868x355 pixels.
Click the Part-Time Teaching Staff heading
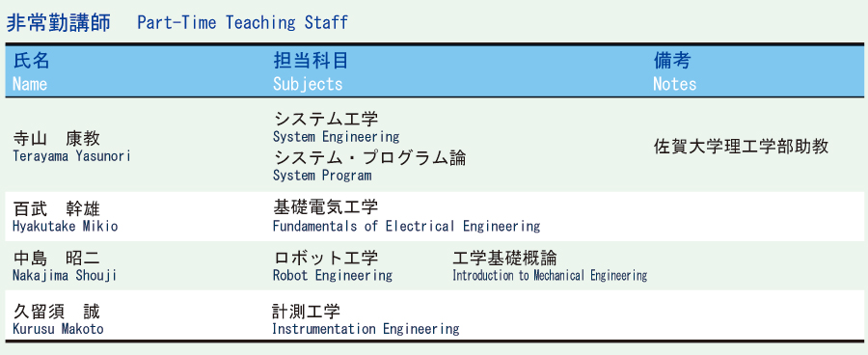pyautogui.click(x=242, y=23)
